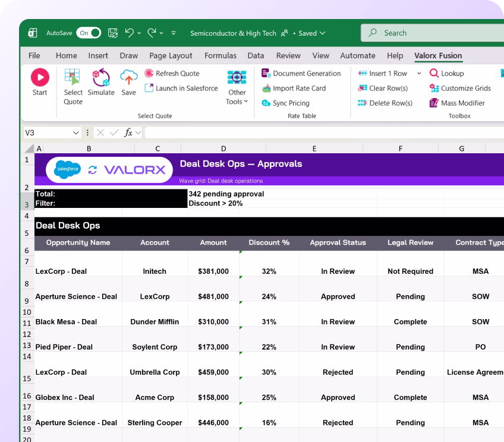The image size is (504, 442).
Task: Switch to the Data tab
Action: point(256,56)
